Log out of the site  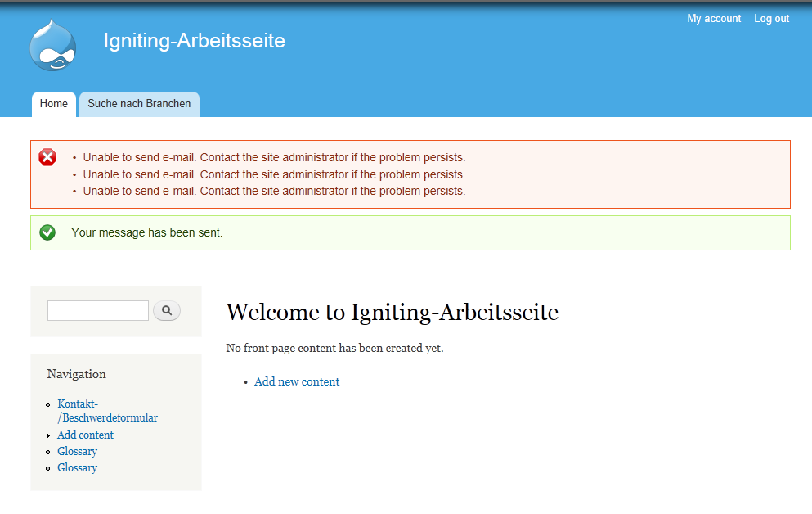[x=771, y=19]
